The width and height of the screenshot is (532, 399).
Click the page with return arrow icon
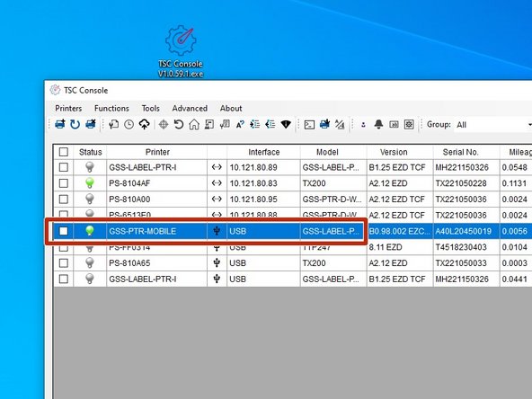[x=113, y=125]
